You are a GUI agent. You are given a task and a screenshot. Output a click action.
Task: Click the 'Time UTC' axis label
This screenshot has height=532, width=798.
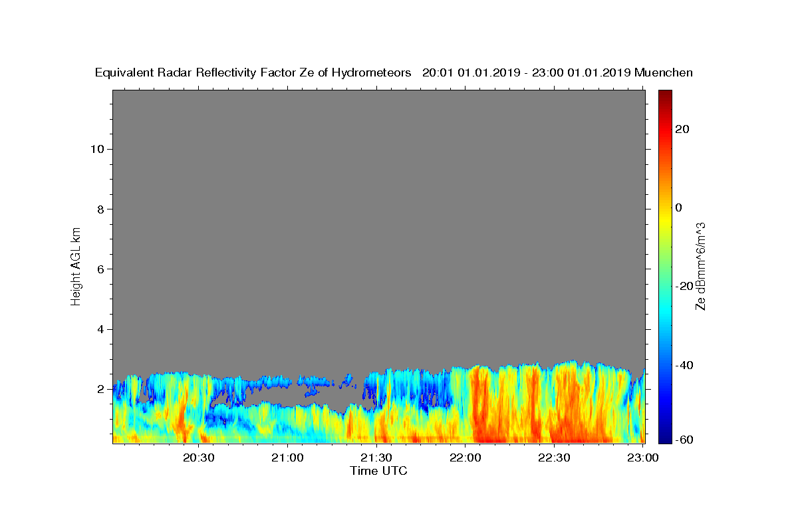[x=378, y=471]
